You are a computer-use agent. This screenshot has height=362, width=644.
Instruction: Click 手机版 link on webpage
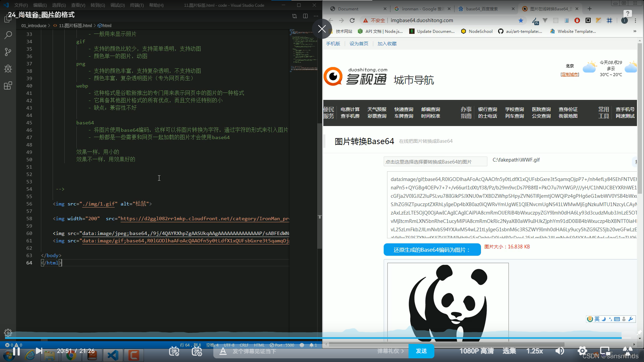[x=333, y=44]
